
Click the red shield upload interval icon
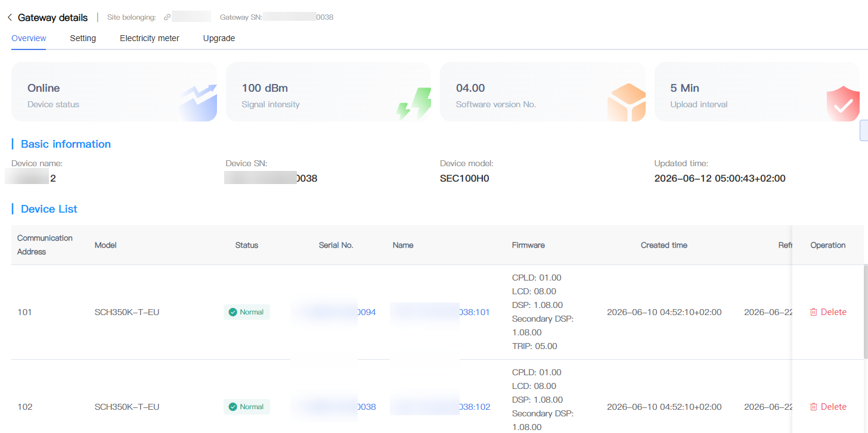[843, 104]
